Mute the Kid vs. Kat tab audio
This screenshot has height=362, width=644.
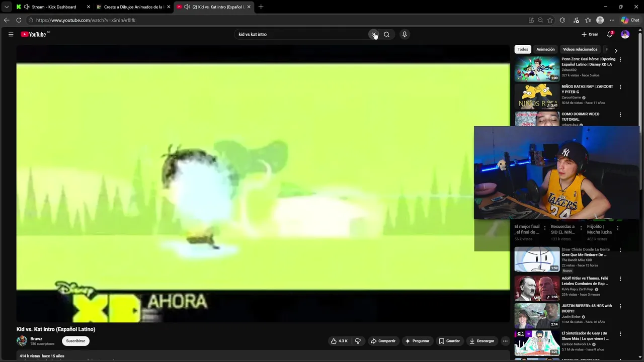coord(187,7)
